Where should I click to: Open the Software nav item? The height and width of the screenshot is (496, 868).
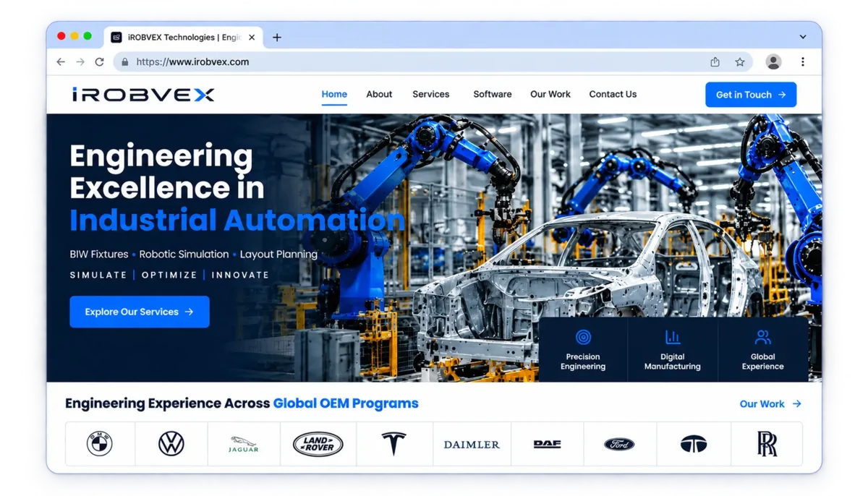point(493,94)
